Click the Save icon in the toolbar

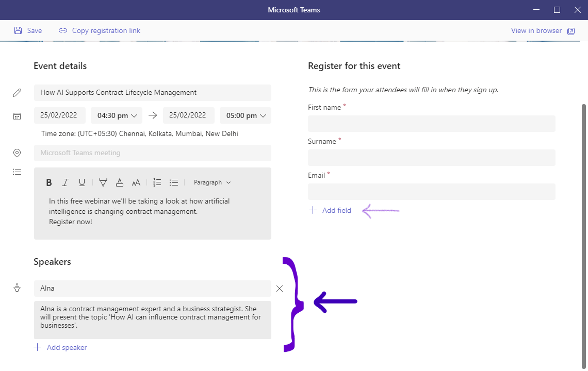click(x=19, y=30)
